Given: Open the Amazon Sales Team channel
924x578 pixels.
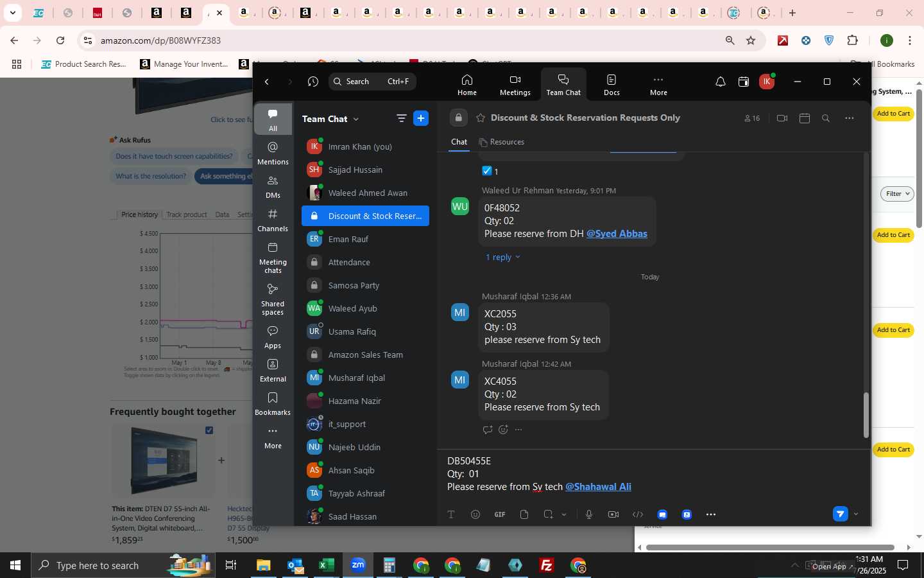Looking at the screenshot, I should 365,355.
